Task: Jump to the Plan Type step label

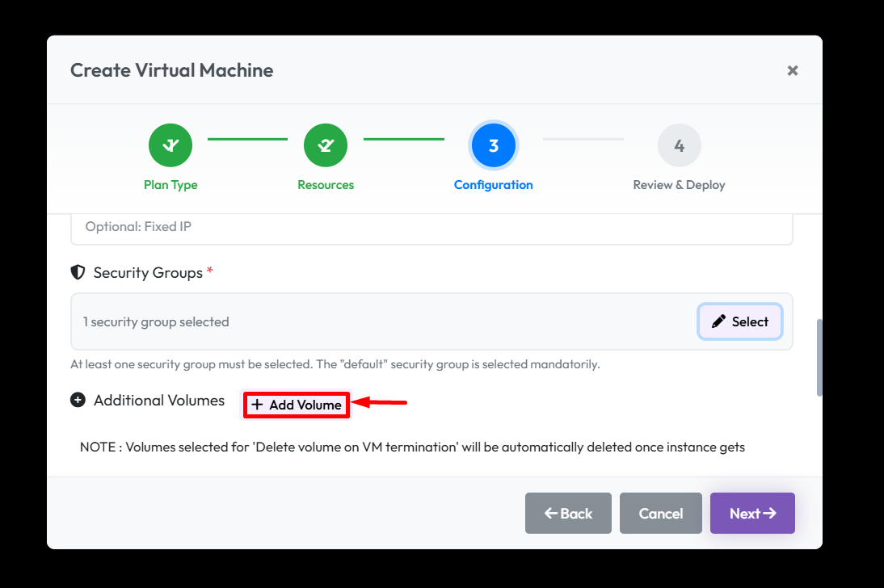Action: pyautogui.click(x=170, y=185)
